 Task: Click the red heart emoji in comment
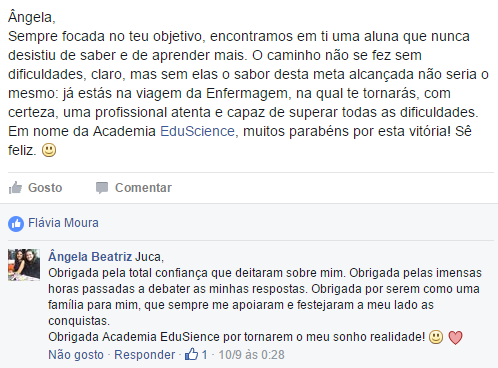click(455, 337)
